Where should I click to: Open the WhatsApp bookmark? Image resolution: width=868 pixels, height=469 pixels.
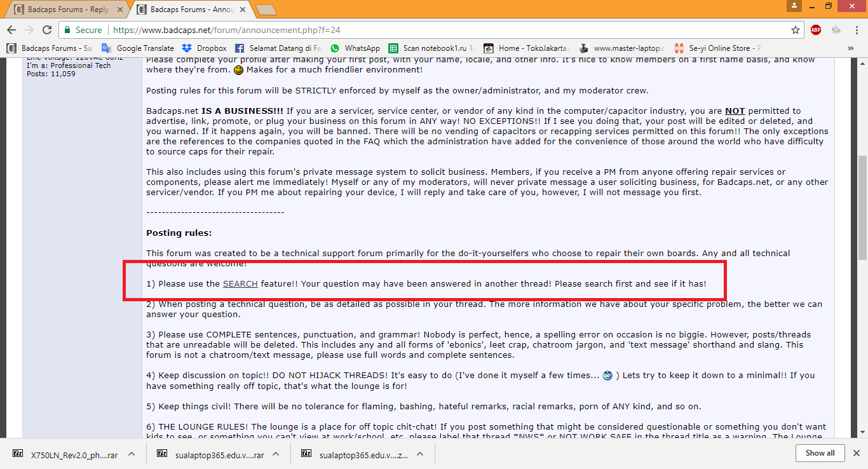pos(355,48)
